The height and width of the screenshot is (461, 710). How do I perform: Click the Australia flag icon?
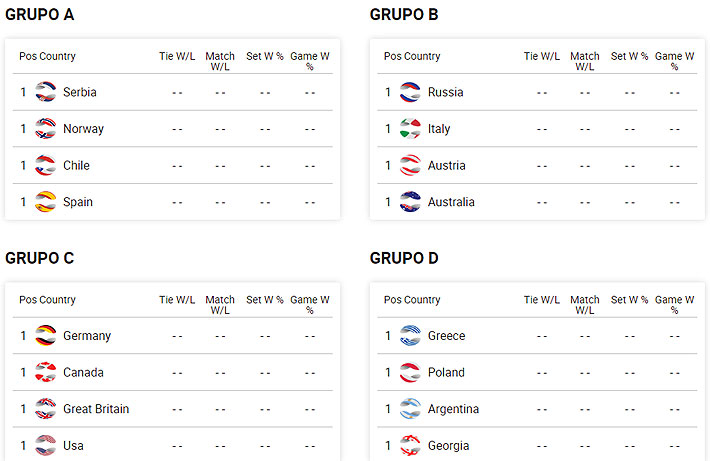(x=410, y=202)
